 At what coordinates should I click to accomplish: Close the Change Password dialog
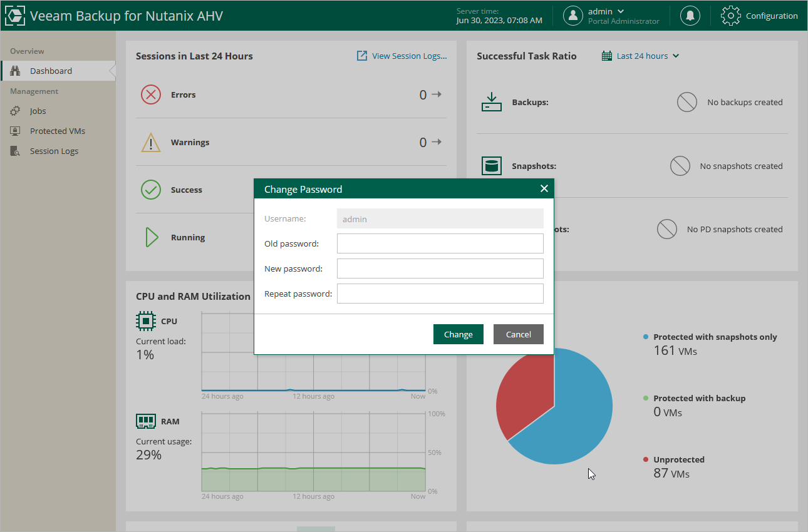[544, 188]
